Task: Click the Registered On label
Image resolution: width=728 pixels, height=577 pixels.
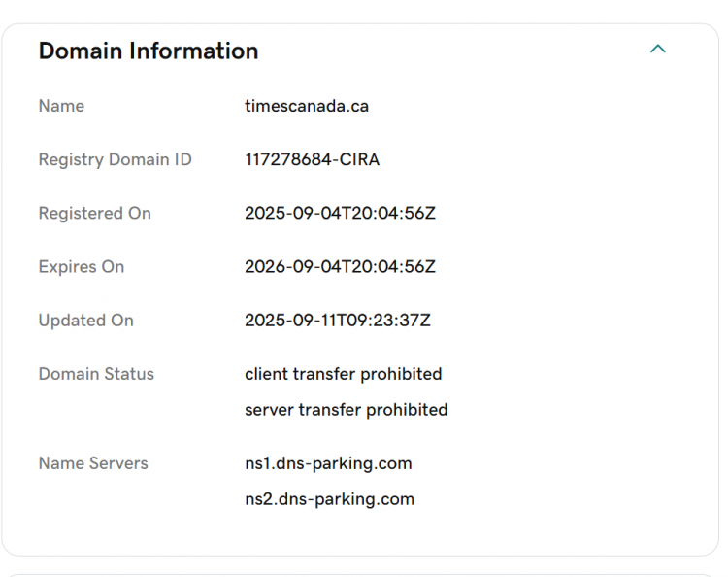Action: coord(94,213)
